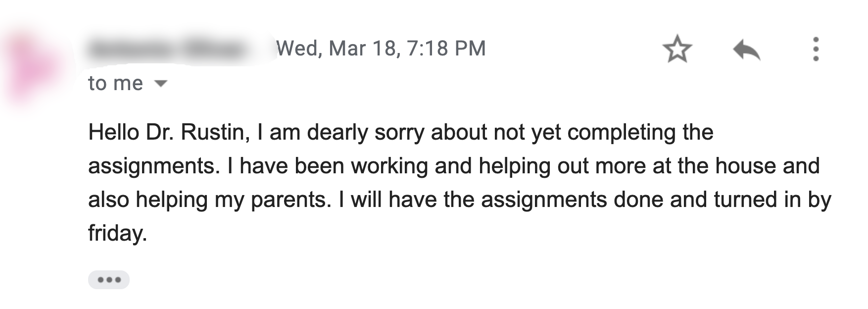The image size is (868, 309).
Task: Click the word "friday." in the message
Action: coord(118,233)
